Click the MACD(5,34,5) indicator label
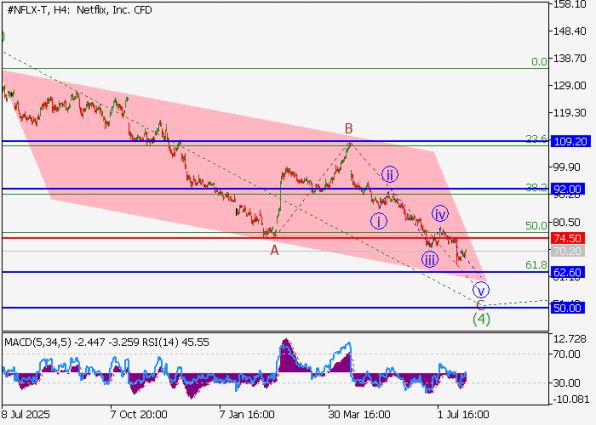 coord(38,343)
